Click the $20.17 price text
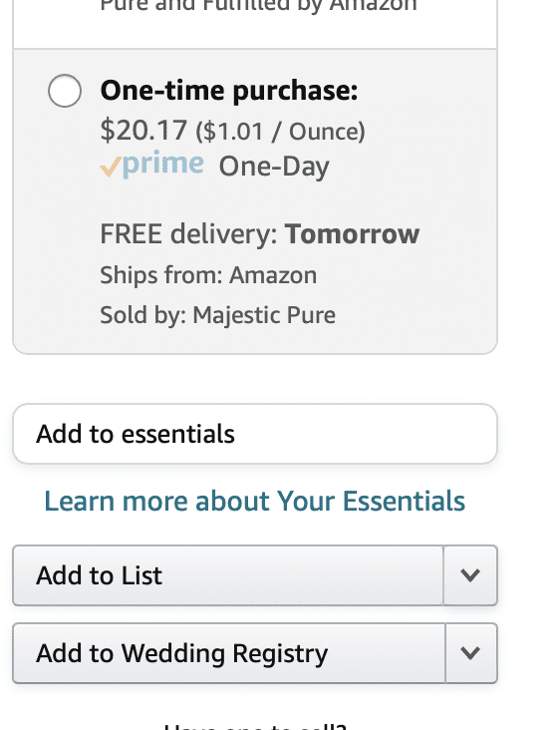This screenshot has width=560, height=730. (x=143, y=130)
